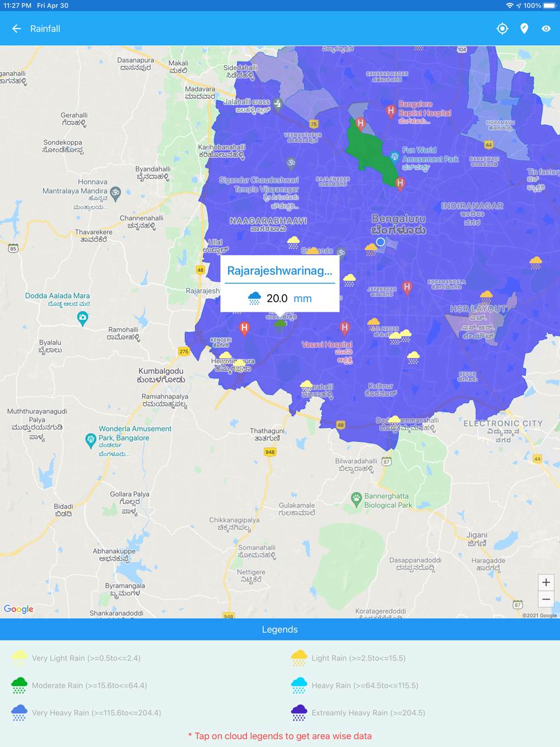560x747 pixels.
Task: Tap the Light Rain legend cloud icon
Action: [x=299, y=658]
